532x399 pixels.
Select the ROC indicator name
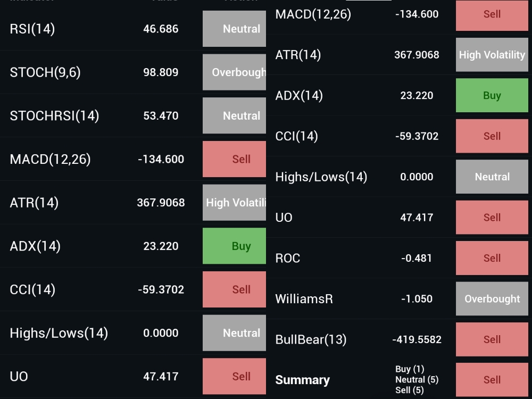[x=288, y=259]
